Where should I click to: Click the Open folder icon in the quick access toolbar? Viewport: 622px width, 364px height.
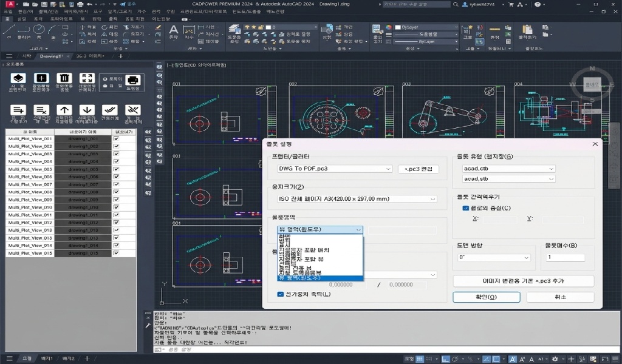coord(35,4)
